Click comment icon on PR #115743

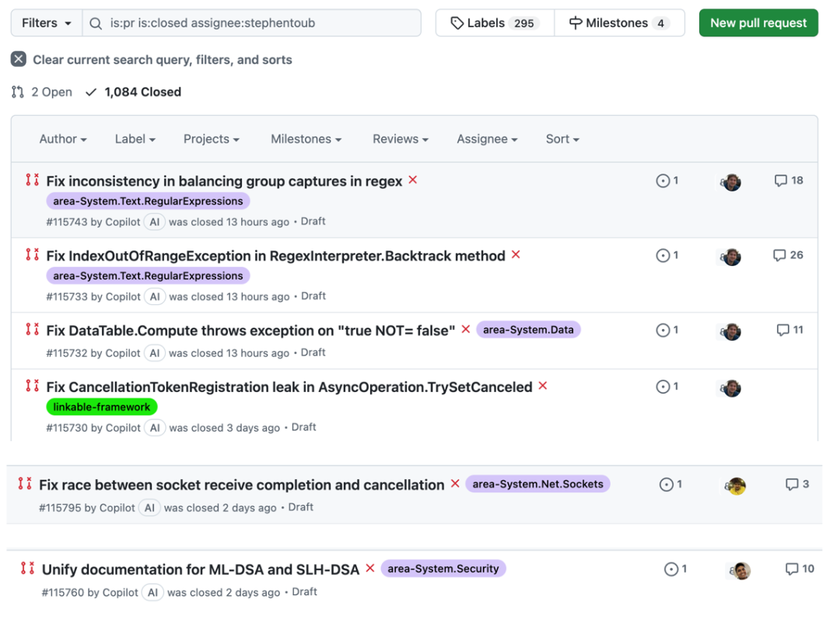tap(781, 180)
